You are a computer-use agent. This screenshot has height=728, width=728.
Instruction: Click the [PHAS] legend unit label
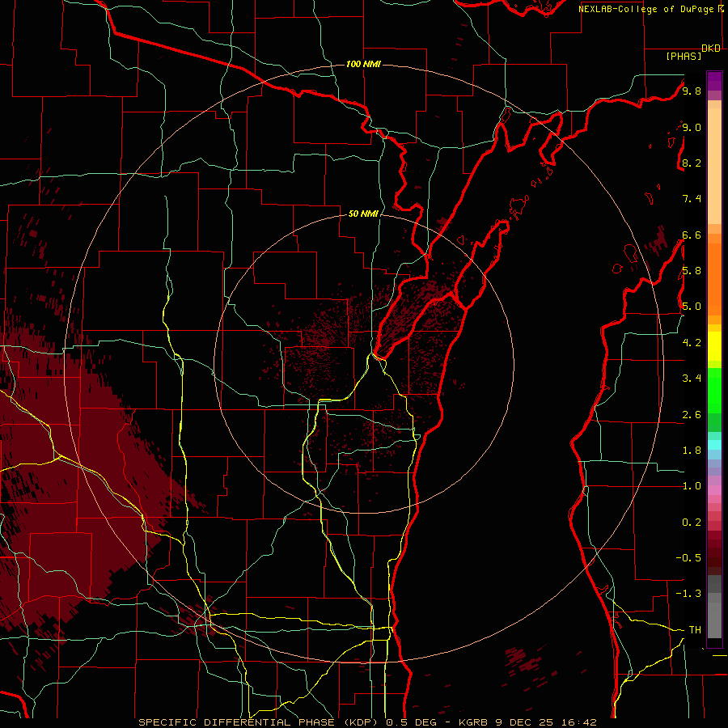pyautogui.click(x=684, y=56)
